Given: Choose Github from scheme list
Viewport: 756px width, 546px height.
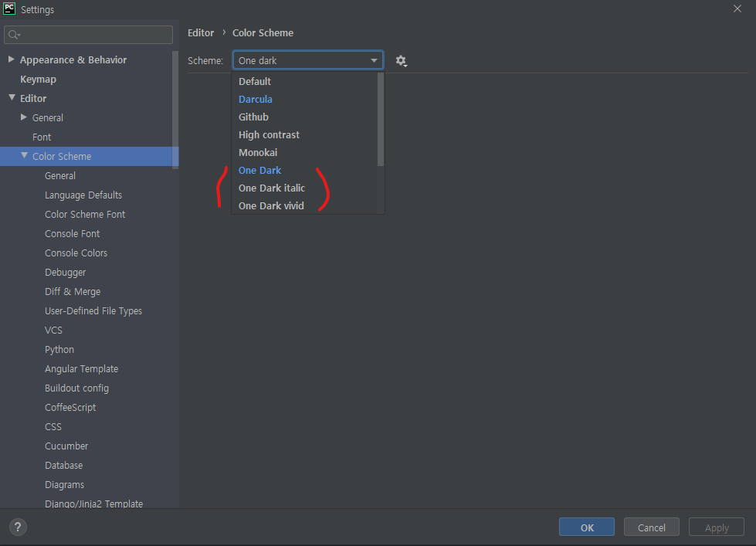Looking at the screenshot, I should (305, 117).
